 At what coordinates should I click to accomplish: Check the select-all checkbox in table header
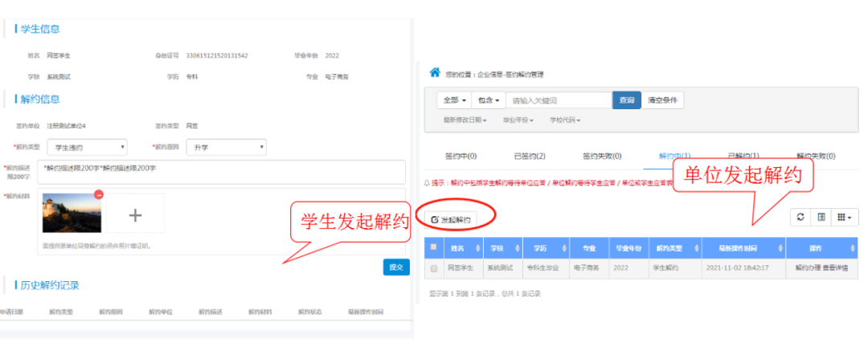click(x=434, y=247)
